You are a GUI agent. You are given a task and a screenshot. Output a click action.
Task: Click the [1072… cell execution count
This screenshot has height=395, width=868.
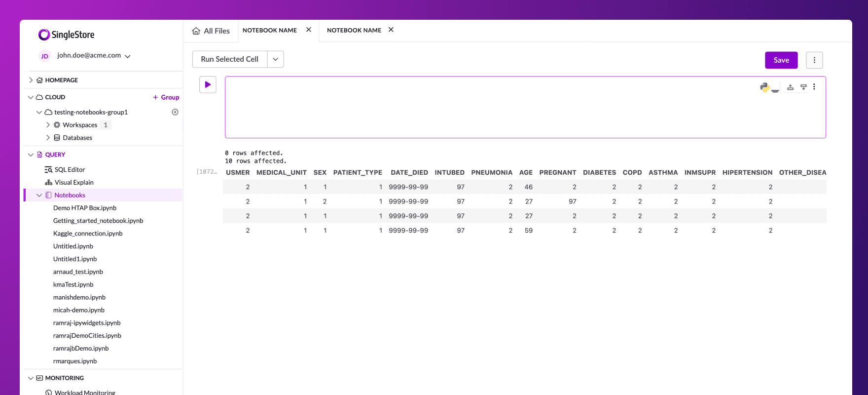click(x=207, y=172)
